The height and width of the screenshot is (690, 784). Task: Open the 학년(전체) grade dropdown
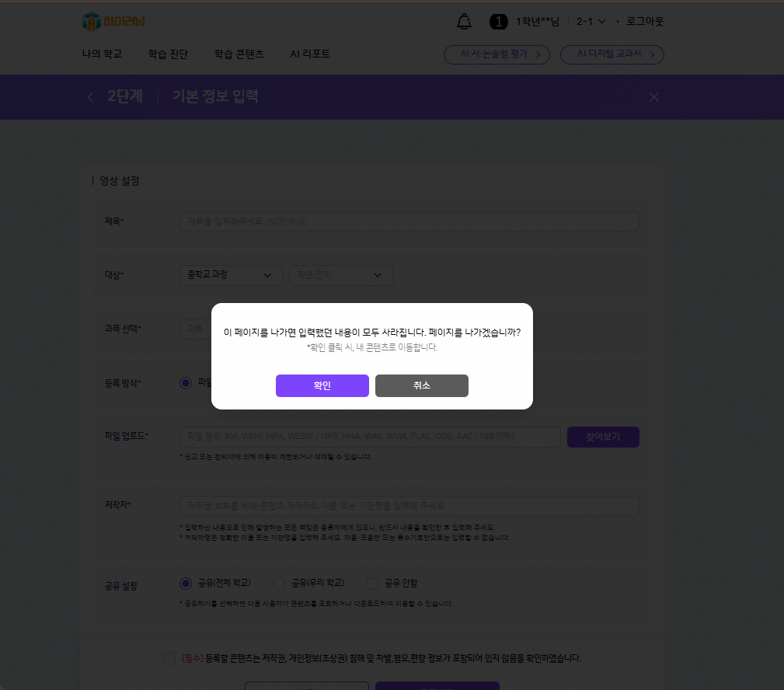pos(340,275)
